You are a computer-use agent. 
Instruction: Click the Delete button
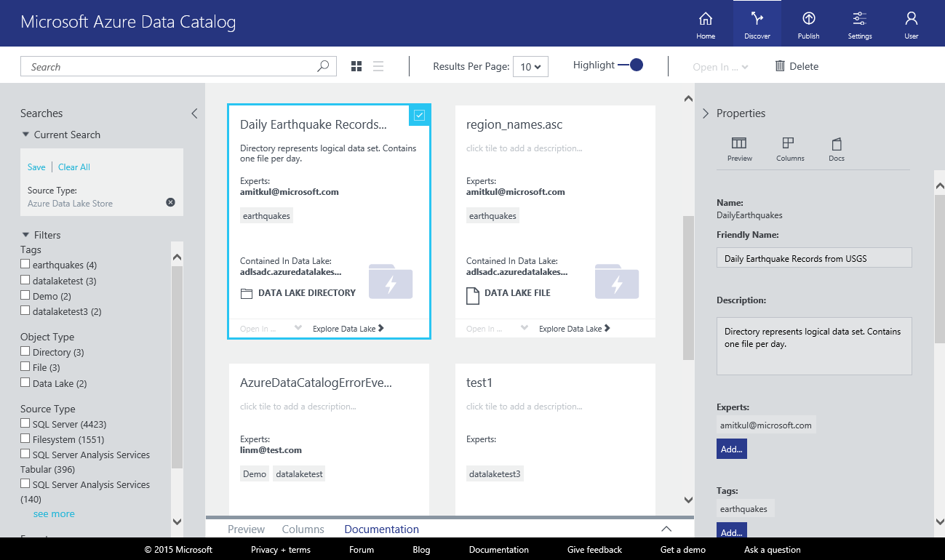click(x=797, y=66)
